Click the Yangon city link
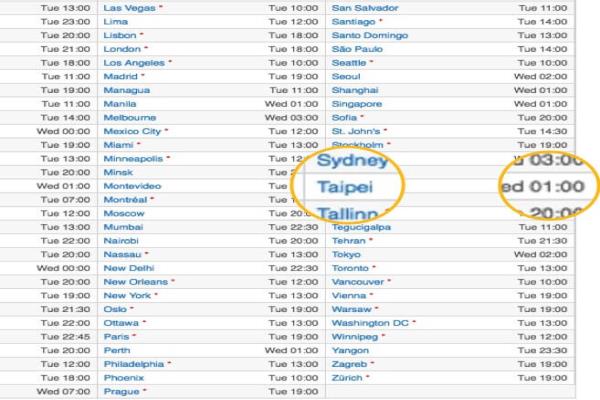The width and height of the screenshot is (600, 400). point(351,351)
